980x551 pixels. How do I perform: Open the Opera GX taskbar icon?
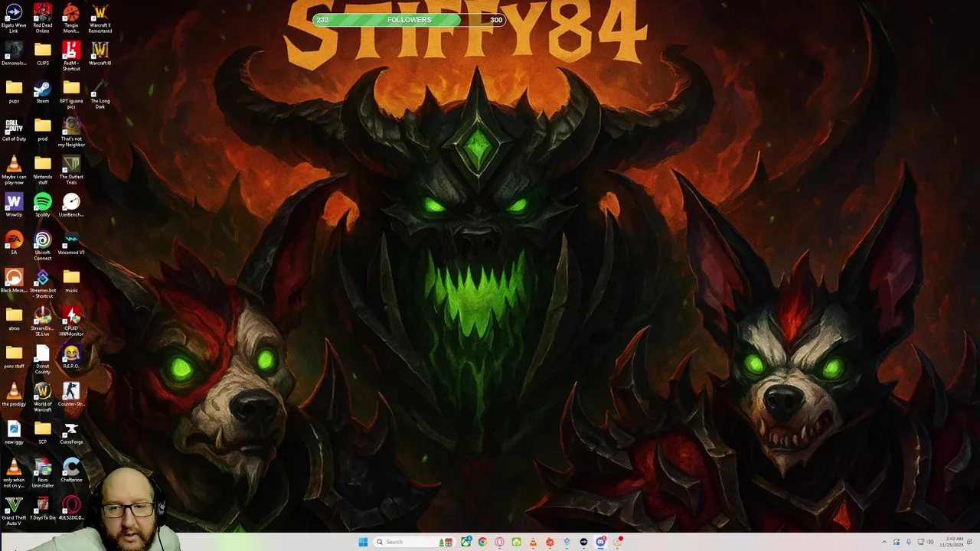click(x=499, y=542)
